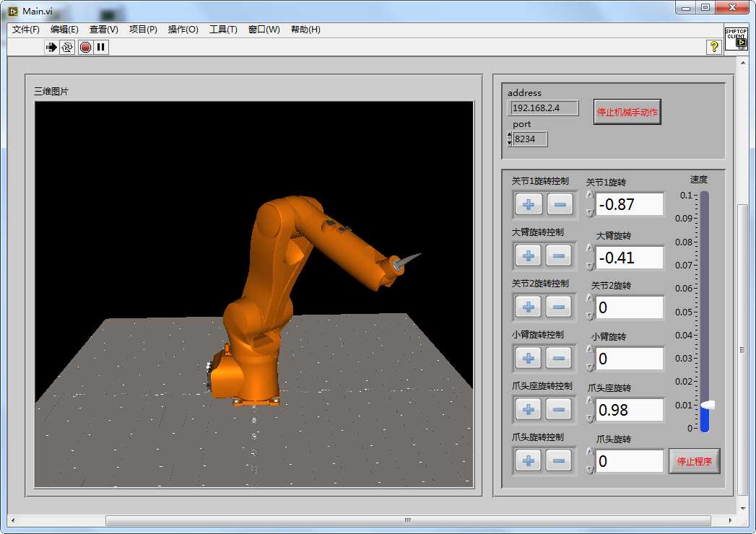Click the vertical scrollbar down arrow
The height and width of the screenshot is (534, 756).
pos(742,508)
